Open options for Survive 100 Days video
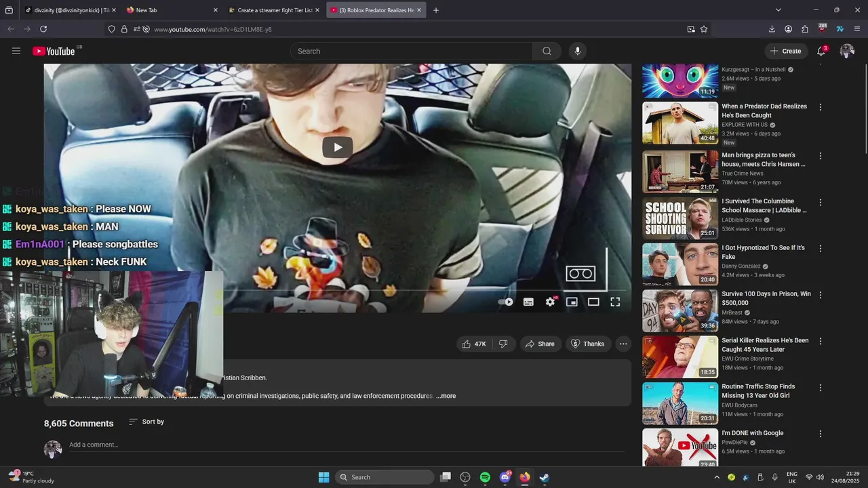The height and width of the screenshot is (488, 868). 821,295
